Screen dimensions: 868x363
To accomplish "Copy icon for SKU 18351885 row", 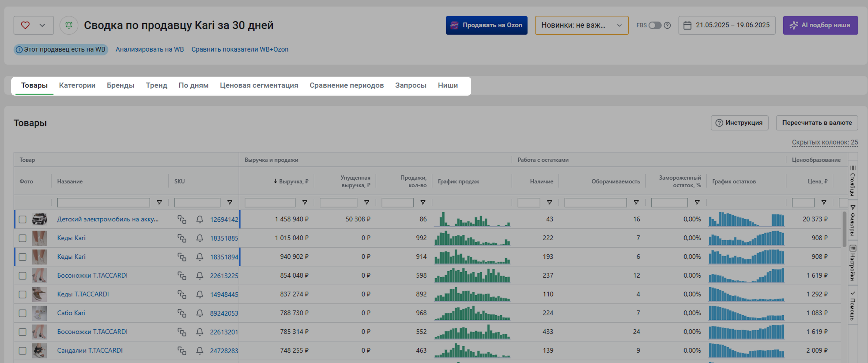I will 182,238.
